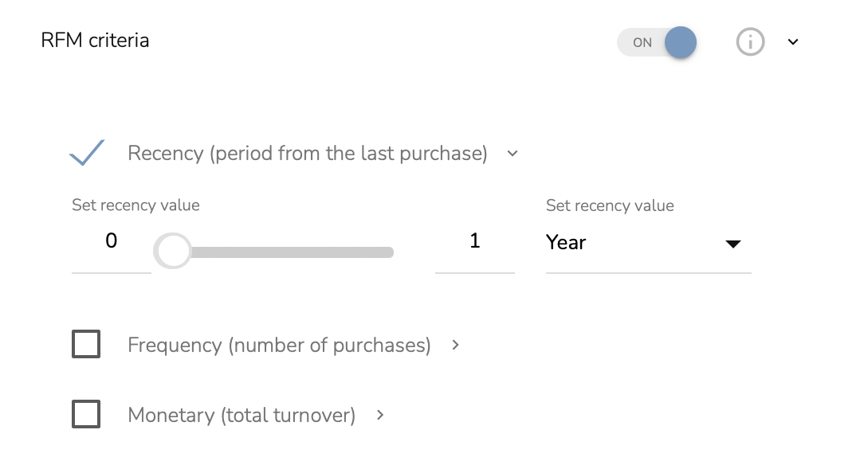Click the info icon beside RFM toggle
Screen dimensions: 868x461
pyautogui.click(x=750, y=42)
